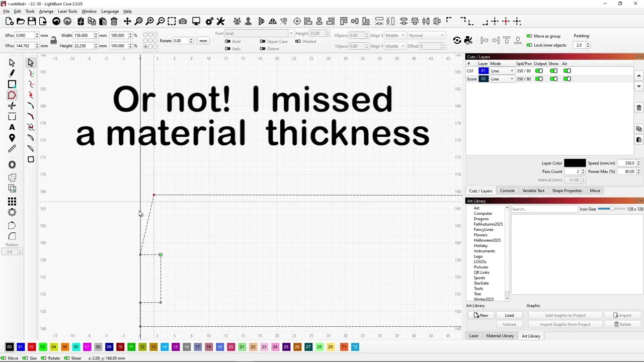Open the Normal text style dropdown
The height and width of the screenshot is (362, 644).
pyautogui.click(x=426, y=36)
